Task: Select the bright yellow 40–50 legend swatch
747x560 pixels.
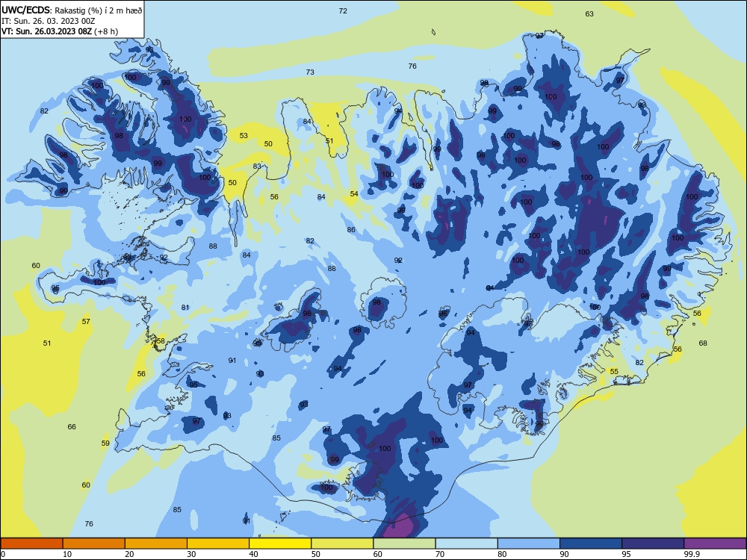Action: coord(280,544)
